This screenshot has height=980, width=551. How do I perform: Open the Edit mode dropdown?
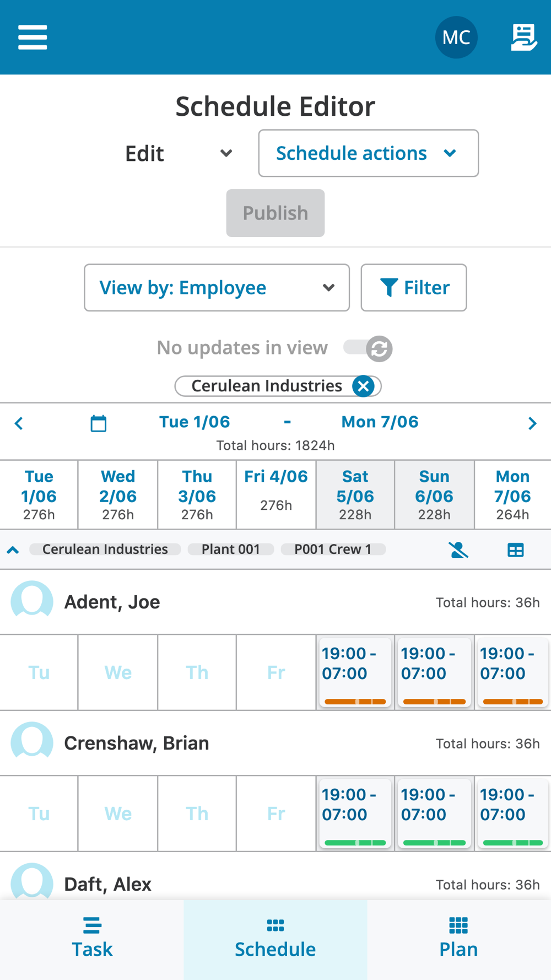(179, 153)
